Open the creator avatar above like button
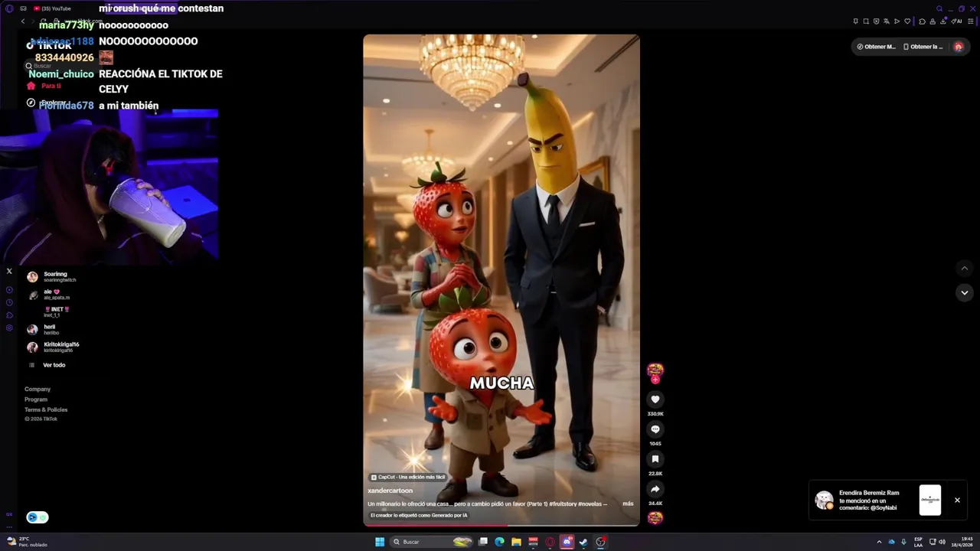The height and width of the screenshot is (551, 980). click(x=655, y=371)
